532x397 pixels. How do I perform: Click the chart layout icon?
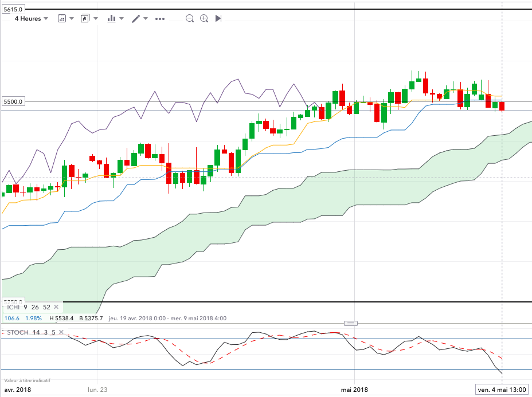point(85,18)
